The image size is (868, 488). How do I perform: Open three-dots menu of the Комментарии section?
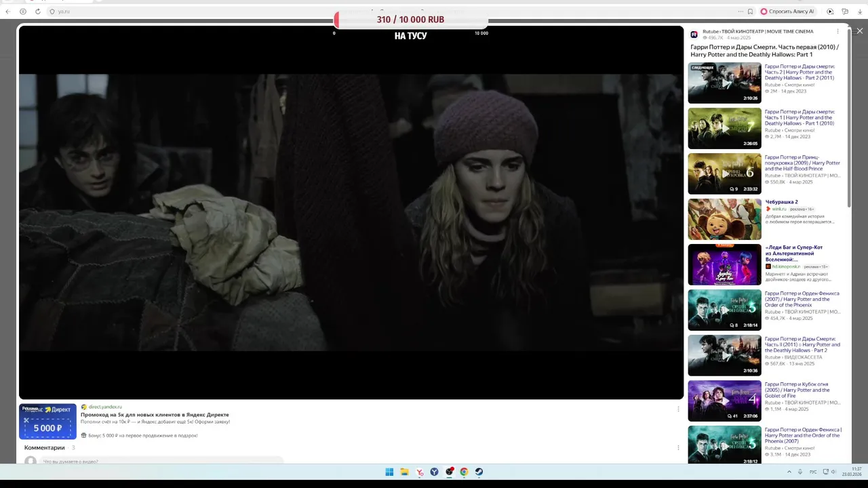click(678, 447)
